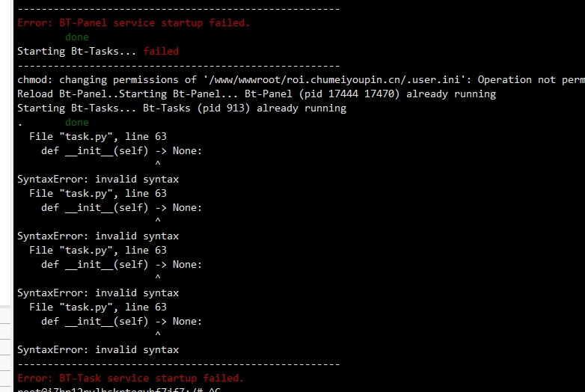
Task: Click the first File "task.py", line 63 entry
Action: [98, 136]
